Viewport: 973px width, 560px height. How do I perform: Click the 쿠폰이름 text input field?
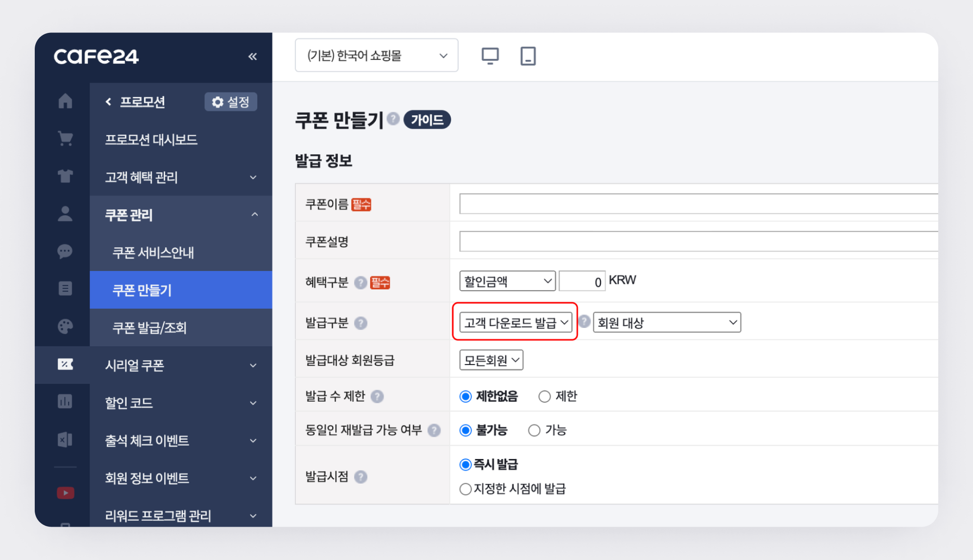coord(695,204)
